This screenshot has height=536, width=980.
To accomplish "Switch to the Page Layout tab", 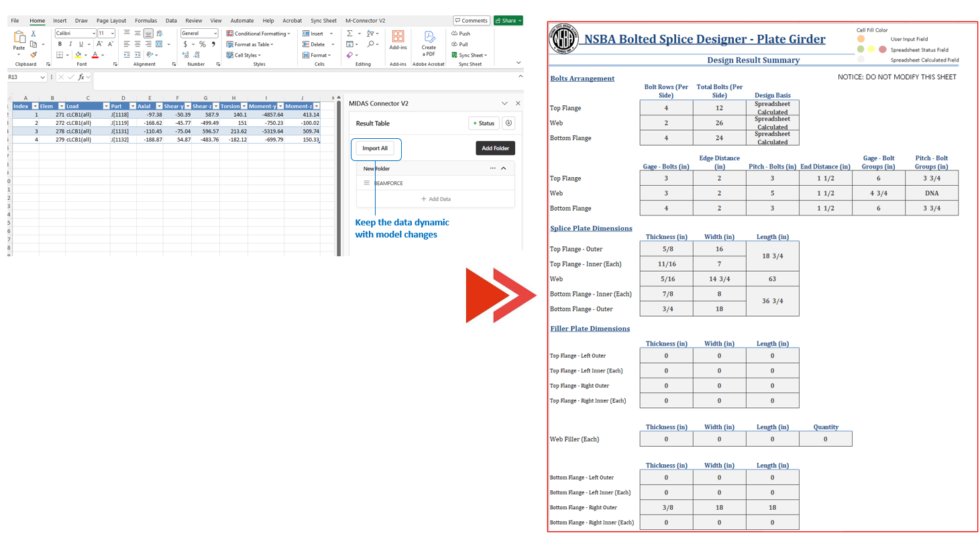I will tap(111, 21).
